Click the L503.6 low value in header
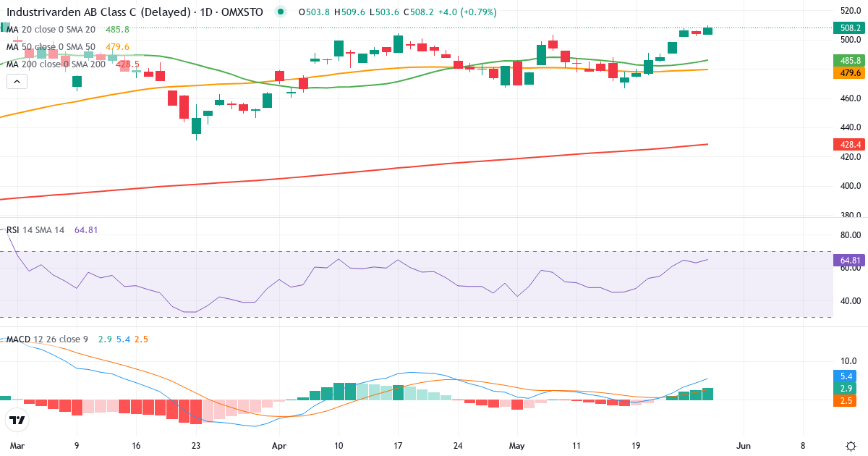This screenshot has width=868, height=456. click(386, 12)
